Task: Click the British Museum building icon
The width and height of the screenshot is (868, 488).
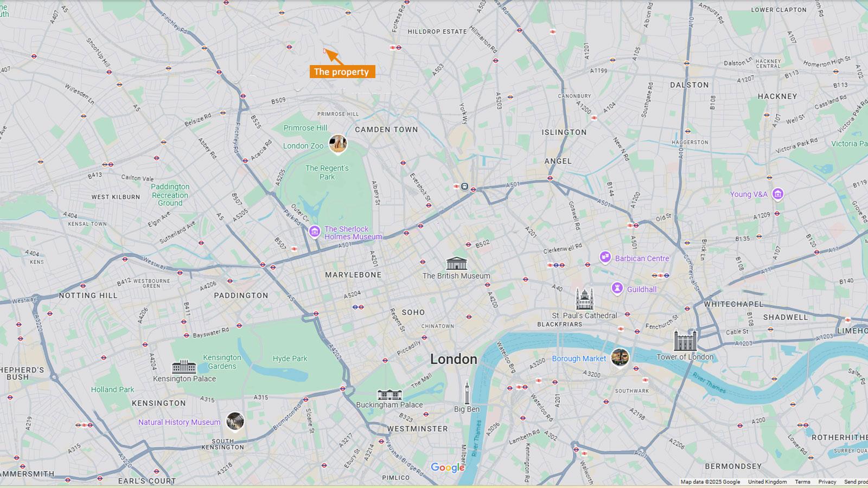Action: 456,264
